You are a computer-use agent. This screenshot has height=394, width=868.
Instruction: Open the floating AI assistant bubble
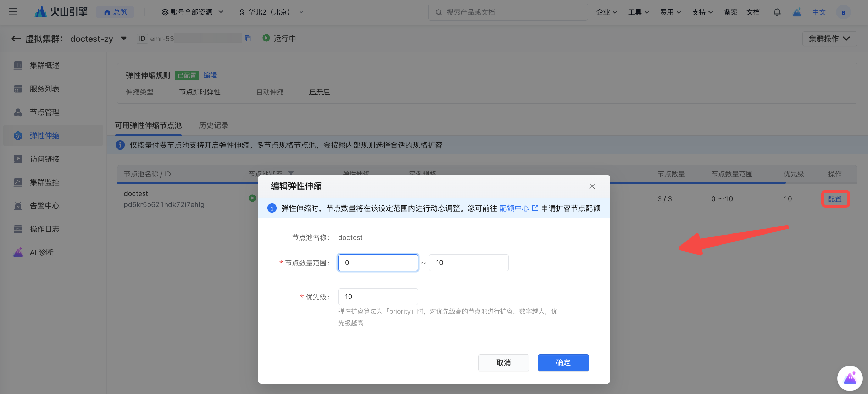(850, 378)
